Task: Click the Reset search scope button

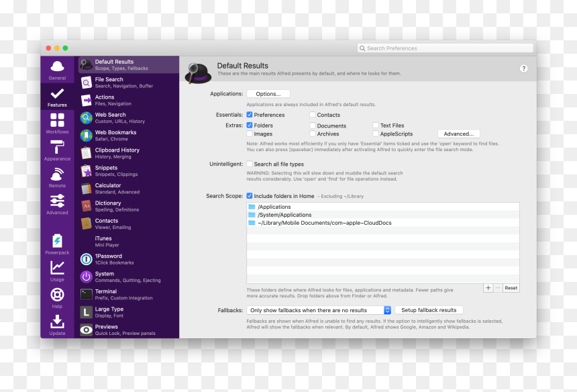Action: [x=511, y=288]
